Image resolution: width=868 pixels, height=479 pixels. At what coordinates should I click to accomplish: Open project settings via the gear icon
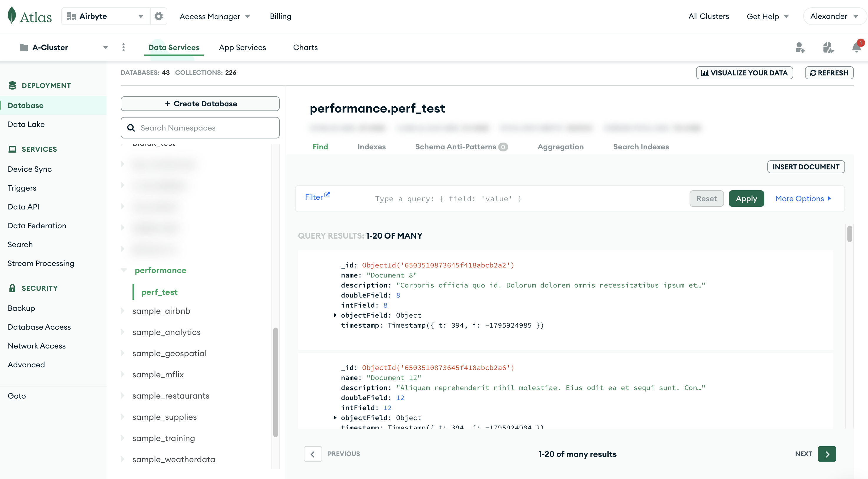(x=158, y=16)
